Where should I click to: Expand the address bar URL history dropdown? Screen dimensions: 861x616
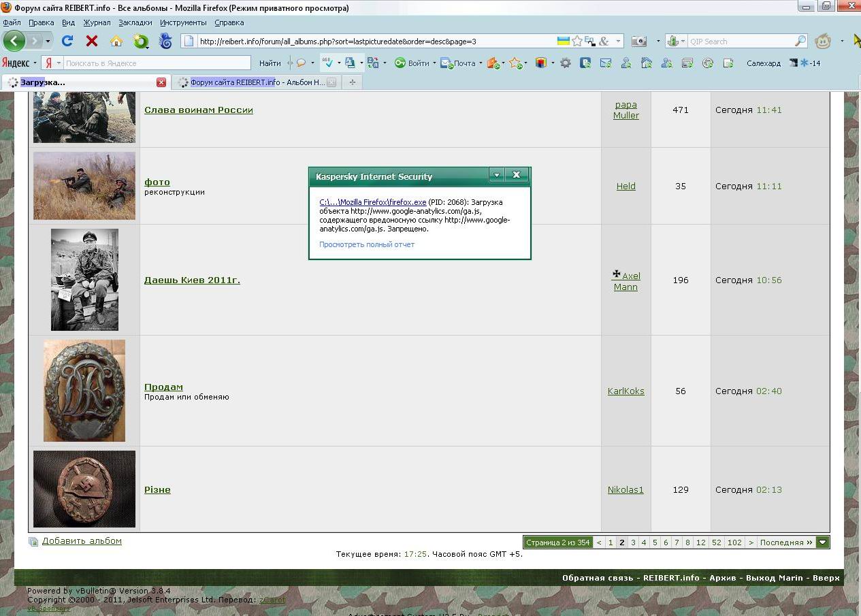(618, 42)
